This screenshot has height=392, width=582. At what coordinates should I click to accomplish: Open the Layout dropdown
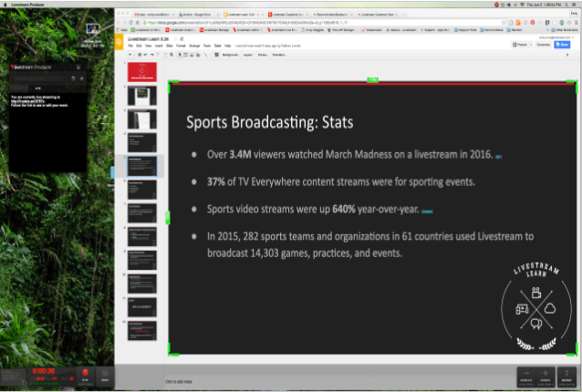click(x=248, y=55)
